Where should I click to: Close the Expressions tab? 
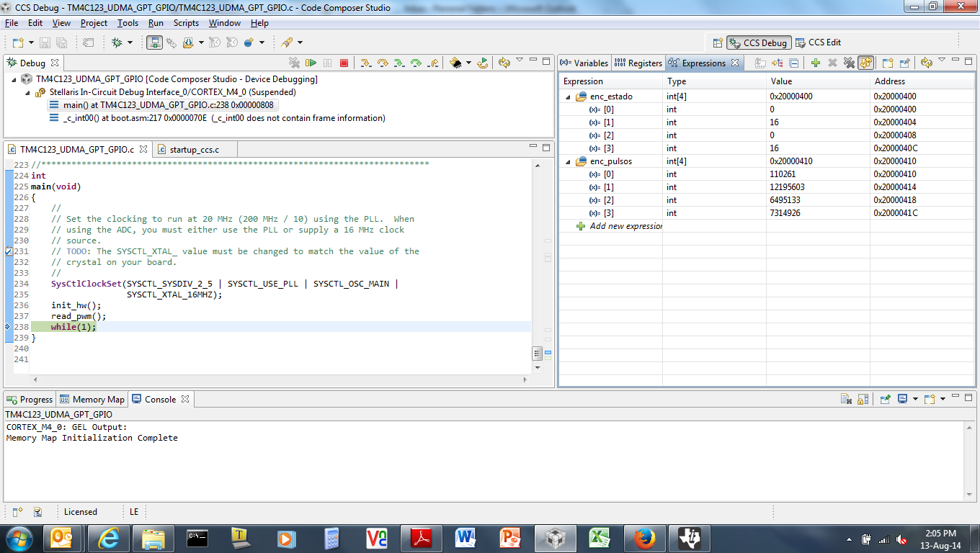pyautogui.click(x=735, y=63)
